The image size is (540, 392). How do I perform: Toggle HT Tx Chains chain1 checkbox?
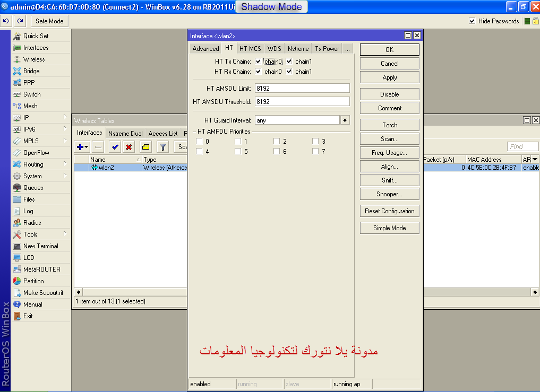[289, 61]
